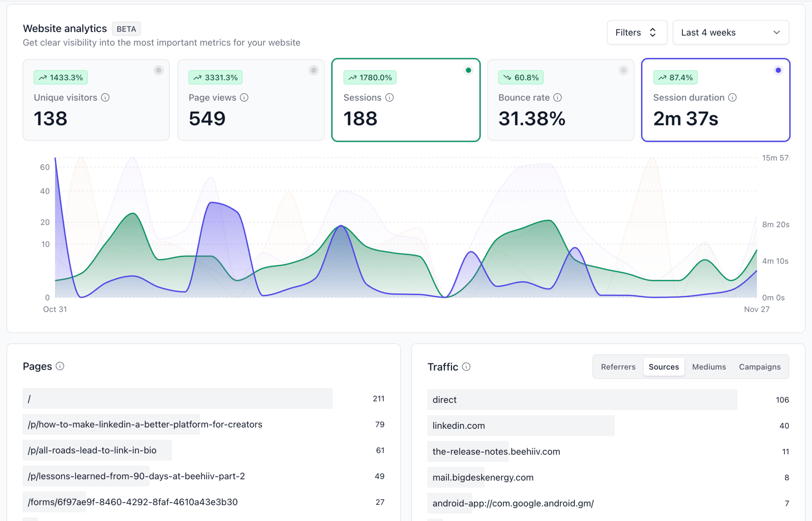The height and width of the screenshot is (521, 812).
Task: Click info icon beside Sessions label
Action: click(x=390, y=98)
